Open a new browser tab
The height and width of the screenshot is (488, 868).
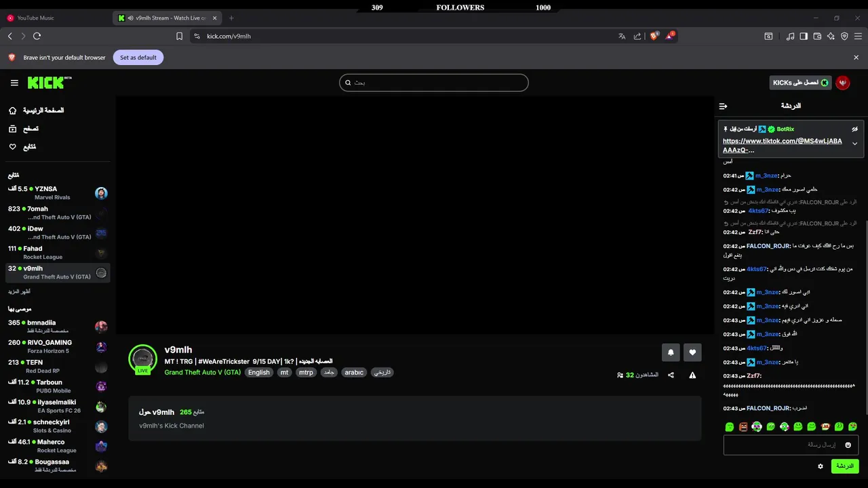231,18
